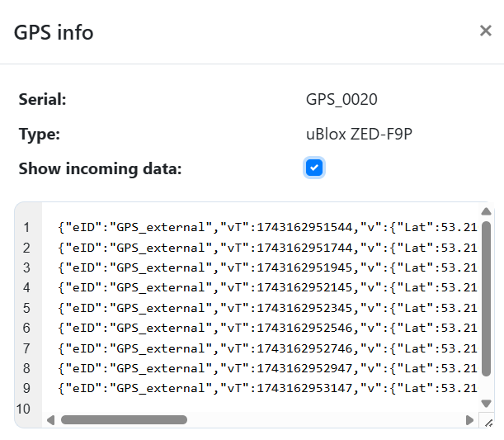Close the GPS info dialog
This screenshot has width=504, height=440.
tap(485, 31)
